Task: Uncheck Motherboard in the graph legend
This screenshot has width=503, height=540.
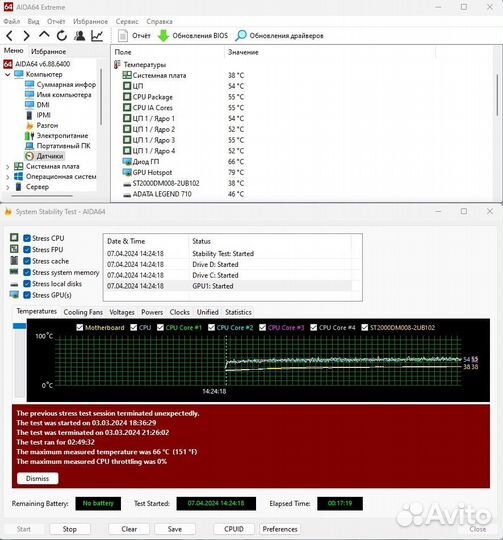Action: pos(80,327)
